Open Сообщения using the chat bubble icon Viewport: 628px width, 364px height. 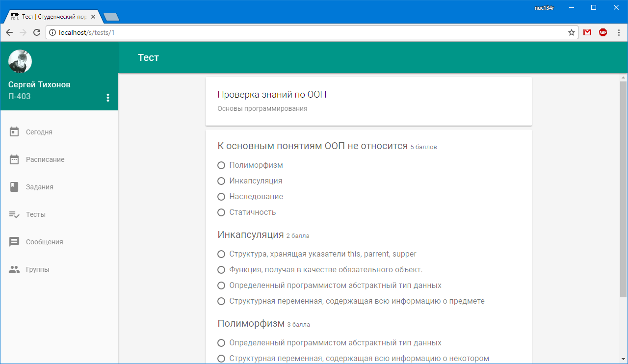15,241
